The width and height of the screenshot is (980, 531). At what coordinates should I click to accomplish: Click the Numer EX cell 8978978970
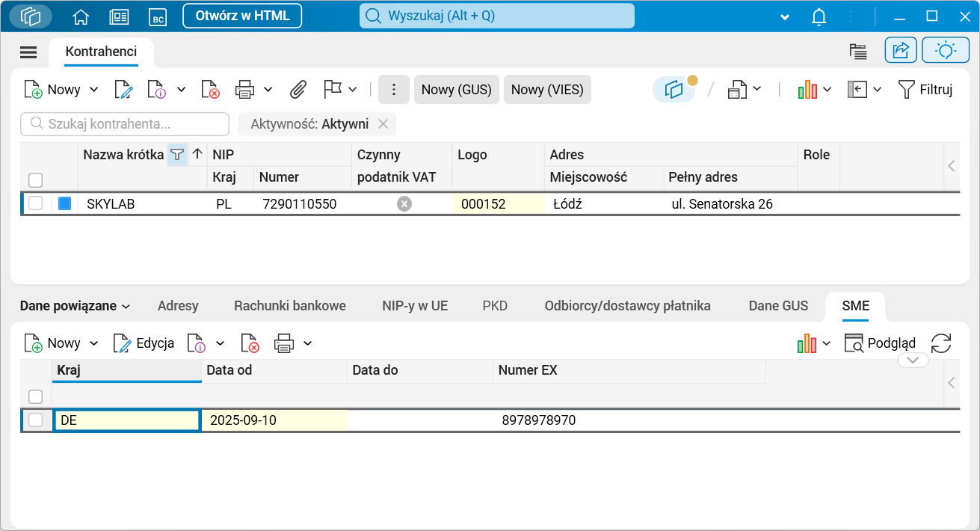point(538,420)
